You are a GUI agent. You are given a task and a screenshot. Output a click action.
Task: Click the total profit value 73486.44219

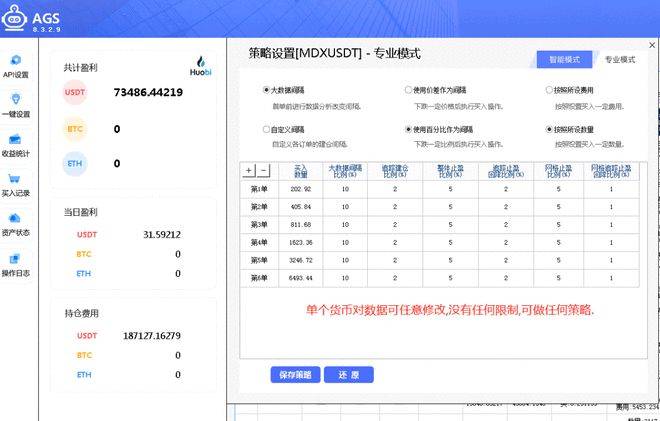(x=148, y=92)
